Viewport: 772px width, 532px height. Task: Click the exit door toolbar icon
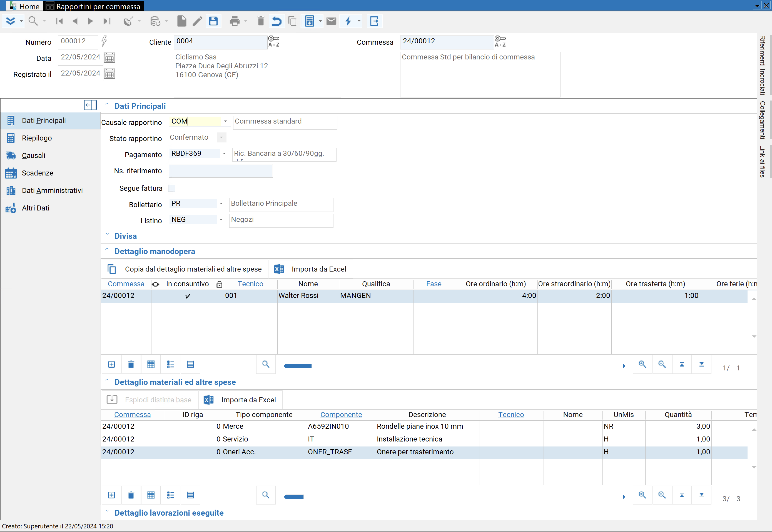pos(374,21)
